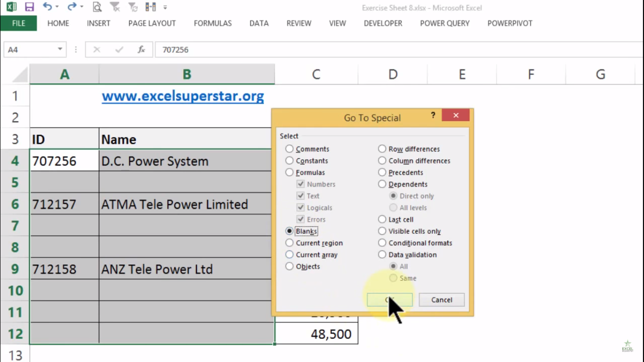Open the FILE tab
644x362 pixels.
pos(19,23)
